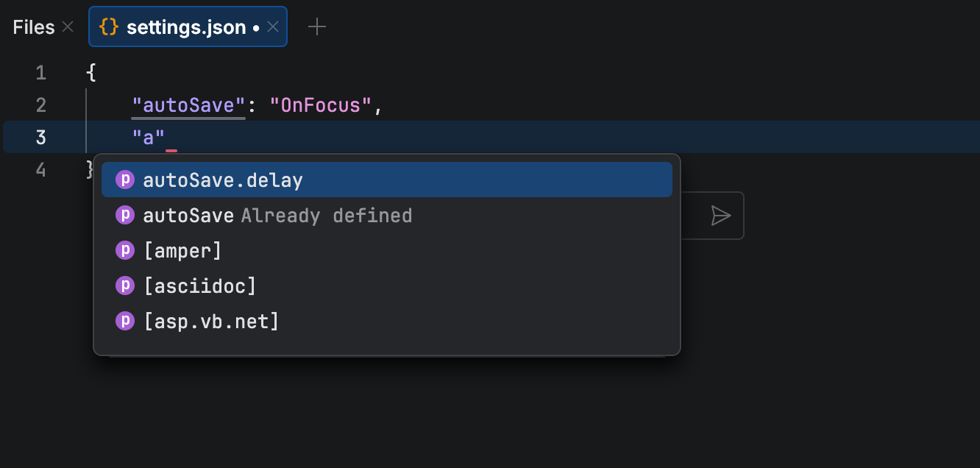Select the [amper] suggestion entry
980x468 pixels.
(x=184, y=250)
